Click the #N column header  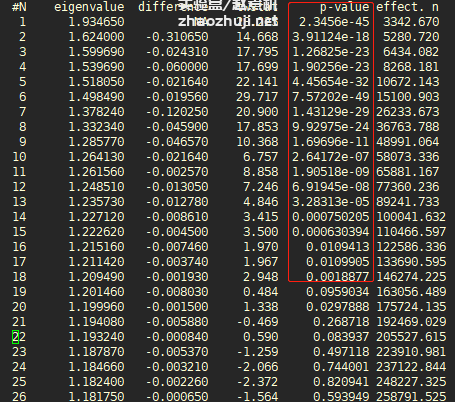(19, 7)
